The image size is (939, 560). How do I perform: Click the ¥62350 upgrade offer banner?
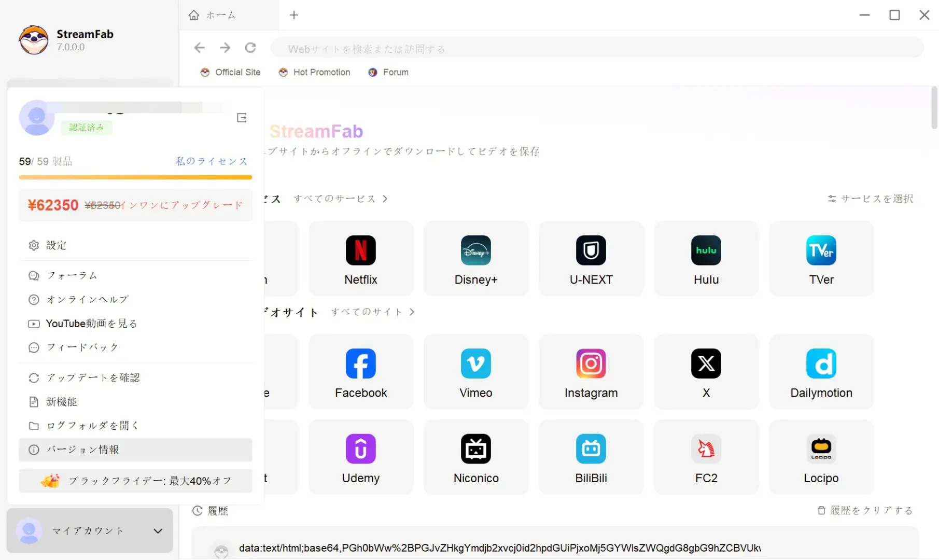[x=135, y=205]
